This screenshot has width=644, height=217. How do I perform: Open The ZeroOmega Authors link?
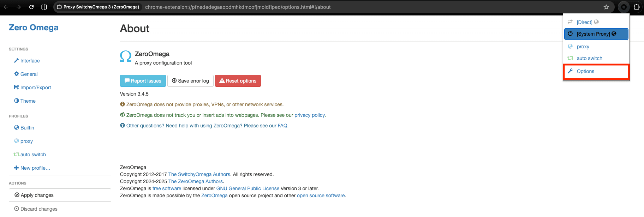click(196, 181)
